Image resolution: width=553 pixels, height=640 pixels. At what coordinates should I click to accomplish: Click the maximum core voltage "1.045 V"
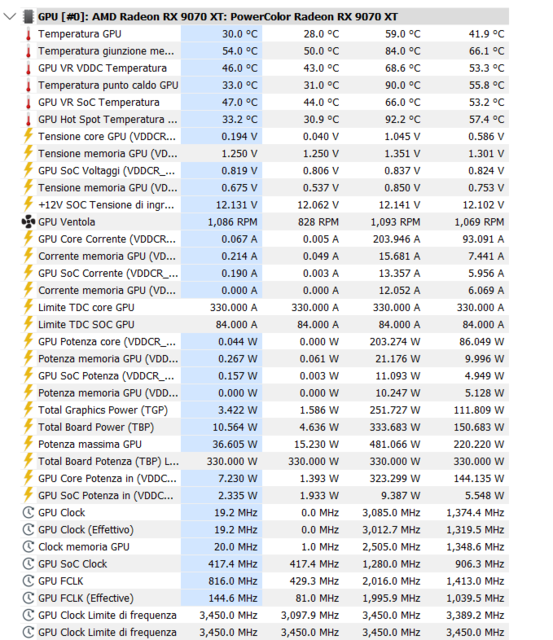[x=402, y=137]
